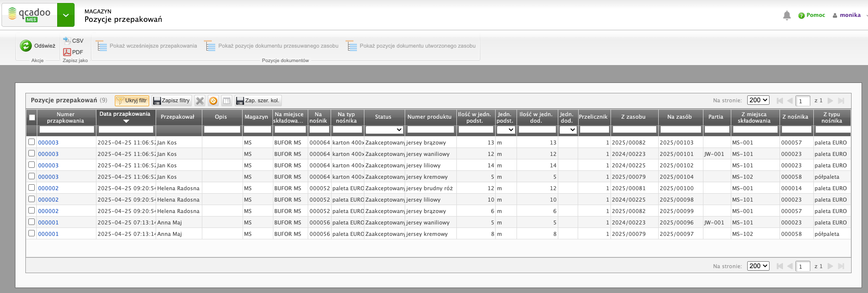Focus the Numer przepakowania filter field

pos(67,130)
